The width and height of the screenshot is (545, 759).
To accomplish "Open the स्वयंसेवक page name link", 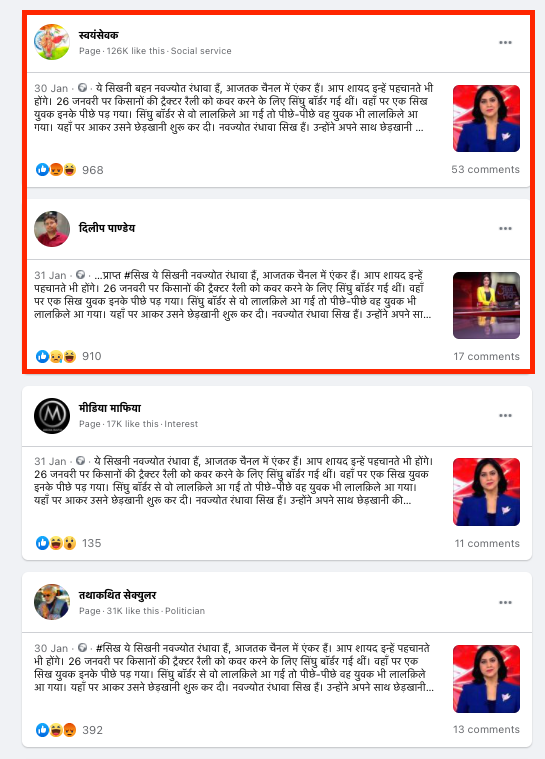I will click(x=98, y=35).
